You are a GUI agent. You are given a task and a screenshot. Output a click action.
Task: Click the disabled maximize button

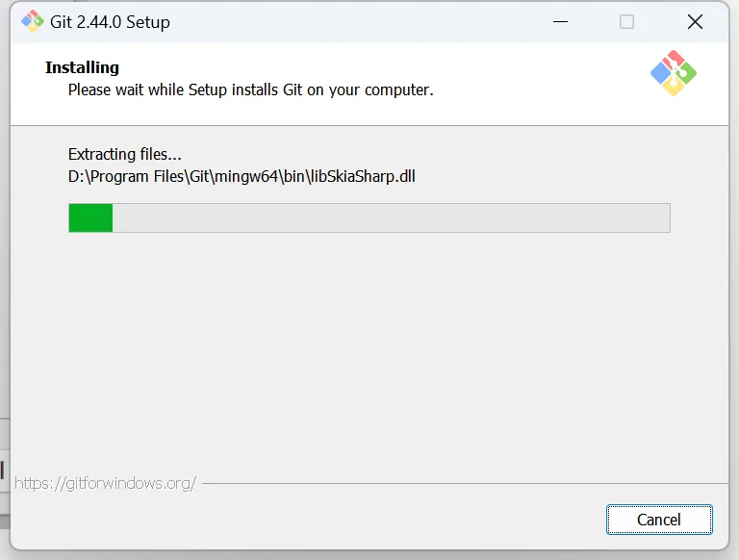(x=626, y=21)
